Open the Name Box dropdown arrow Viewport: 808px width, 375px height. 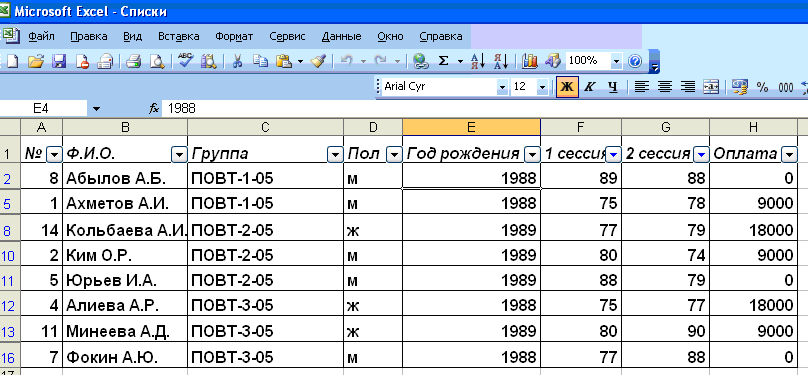[x=96, y=109]
